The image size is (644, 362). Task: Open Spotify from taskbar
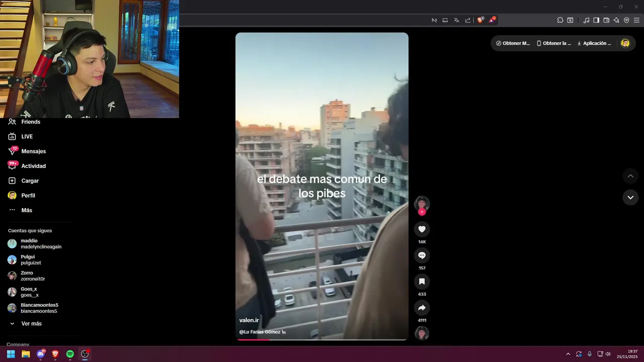tap(70, 354)
